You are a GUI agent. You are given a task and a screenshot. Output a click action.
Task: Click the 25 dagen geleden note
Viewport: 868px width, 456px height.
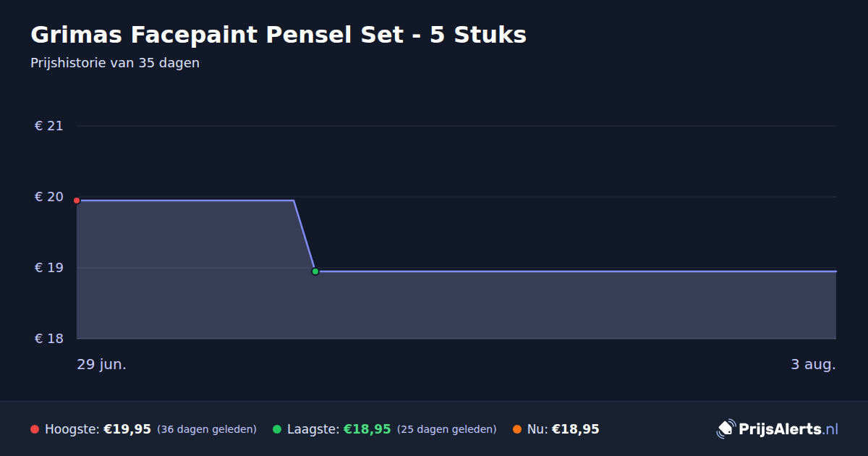[447, 429]
